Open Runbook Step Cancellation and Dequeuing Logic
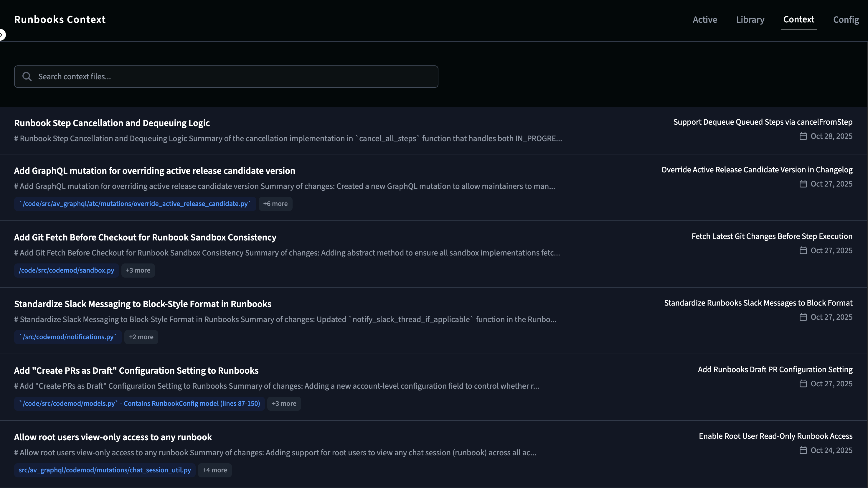868x488 pixels. tap(112, 123)
